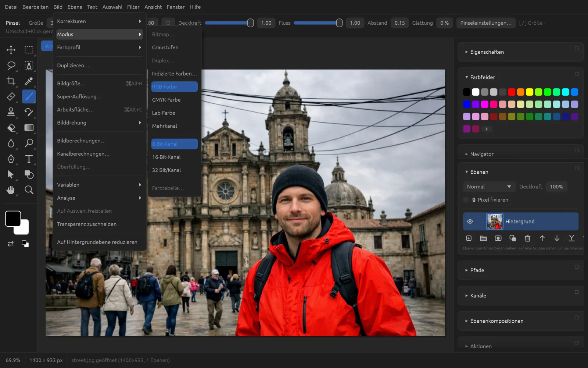The width and height of the screenshot is (588, 368).
Task: Open Pinseleinstellungen button
Action: click(x=485, y=23)
